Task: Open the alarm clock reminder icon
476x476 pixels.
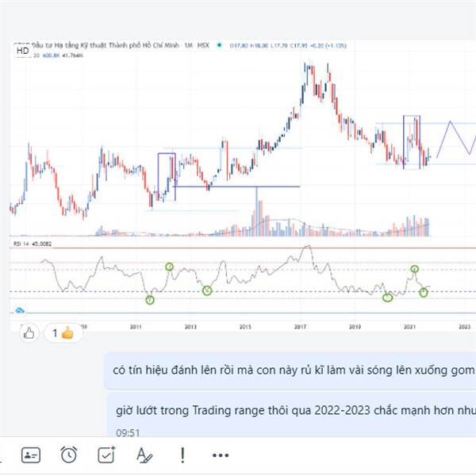Action: [x=69, y=455]
